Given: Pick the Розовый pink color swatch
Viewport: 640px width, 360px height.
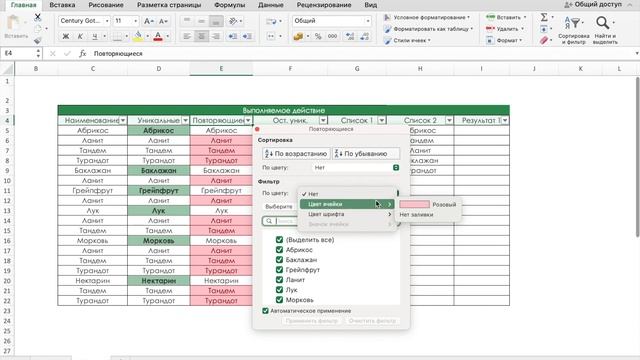Looking at the screenshot, I should (414, 204).
